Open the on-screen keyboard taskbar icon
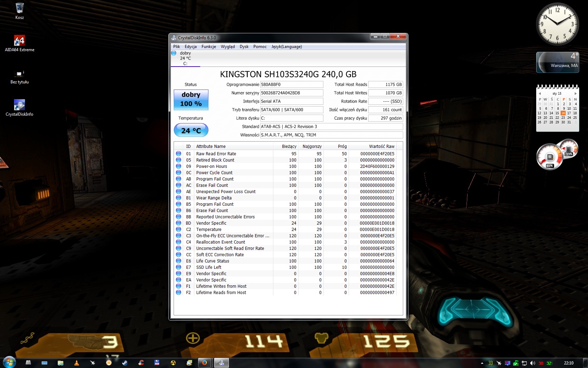The height and width of the screenshot is (368, 588). click(44, 363)
